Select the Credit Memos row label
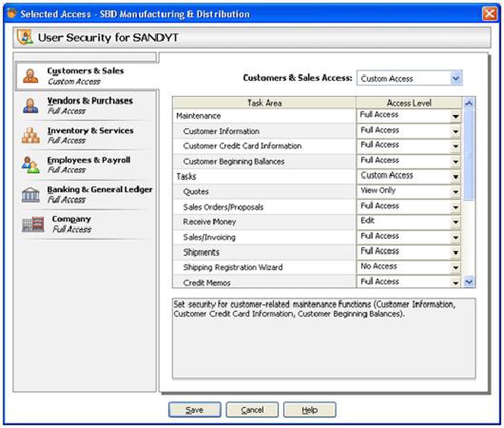 pos(207,283)
